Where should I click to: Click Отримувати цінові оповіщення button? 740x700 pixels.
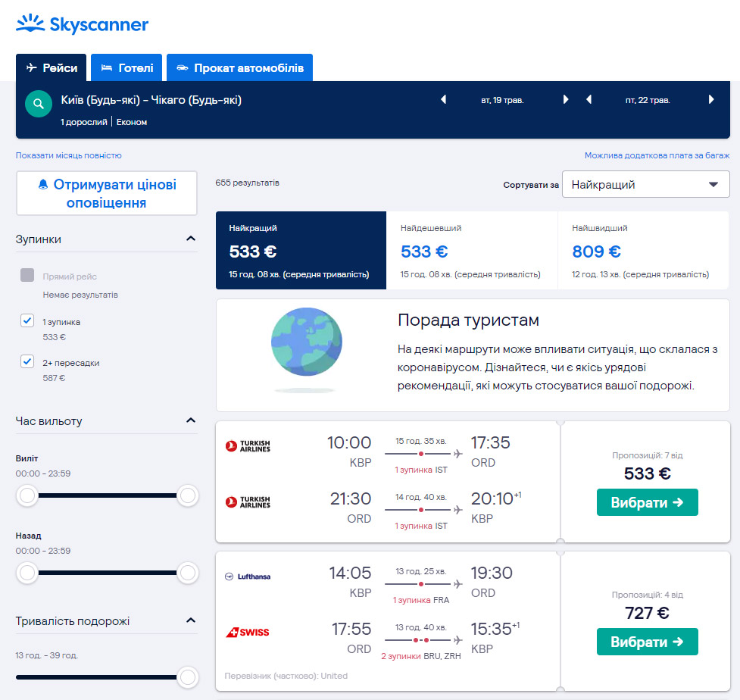click(x=107, y=193)
